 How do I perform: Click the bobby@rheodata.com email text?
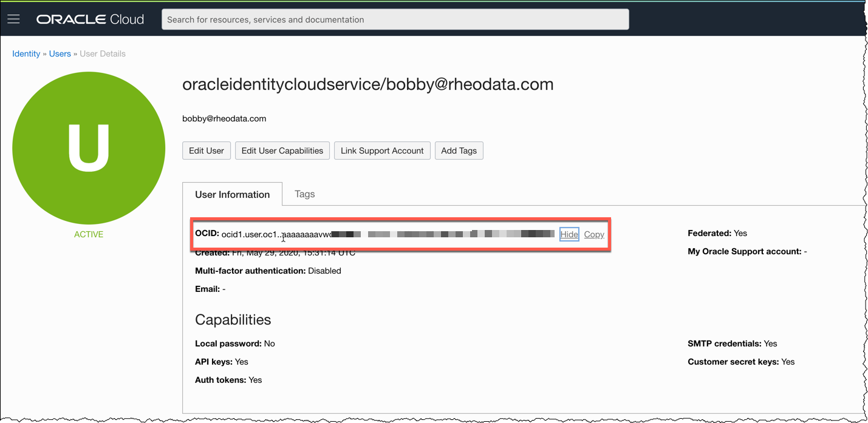click(224, 118)
